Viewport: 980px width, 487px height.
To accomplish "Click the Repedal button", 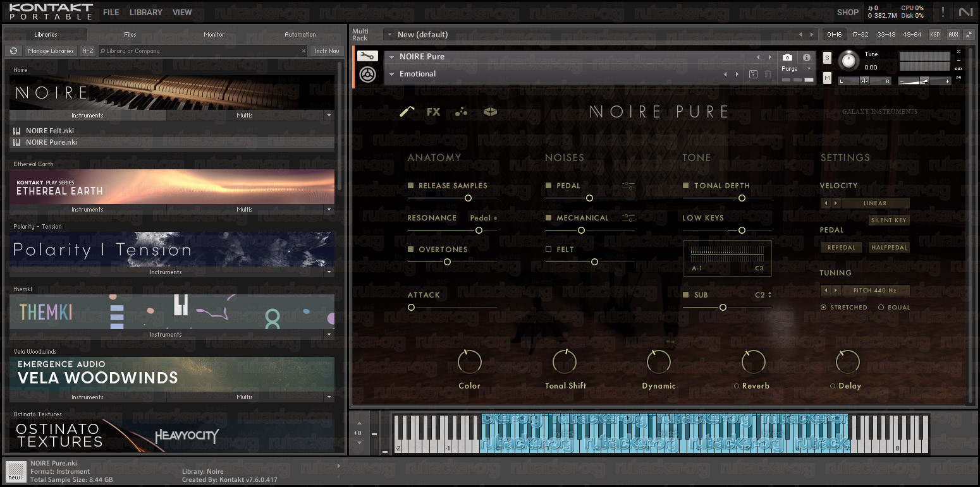I will tap(842, 248).
